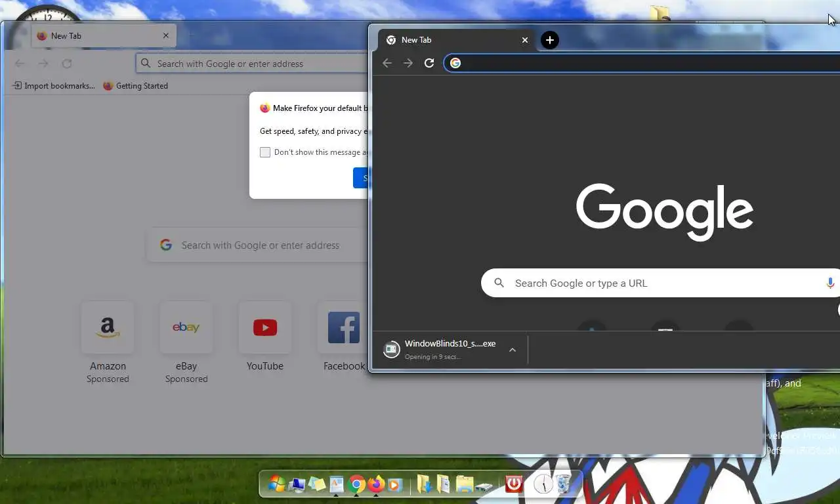Open the Documents folder in the dock
Screen dimensions: 840x504
click(444, 484)
